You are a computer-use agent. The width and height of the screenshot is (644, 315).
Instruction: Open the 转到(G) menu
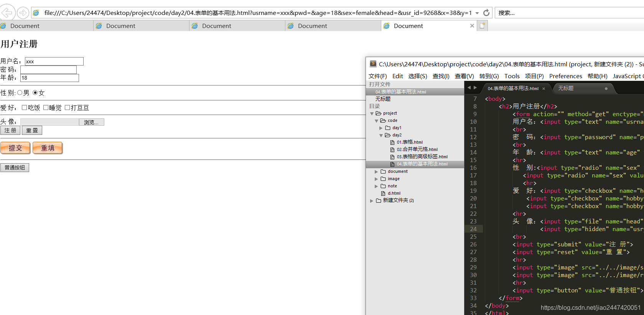489,76
